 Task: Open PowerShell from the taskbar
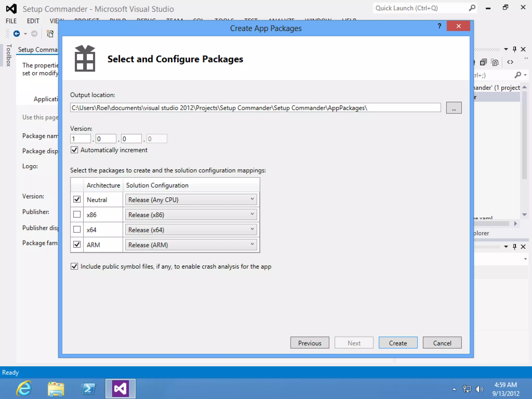click(x=88, y=389)
